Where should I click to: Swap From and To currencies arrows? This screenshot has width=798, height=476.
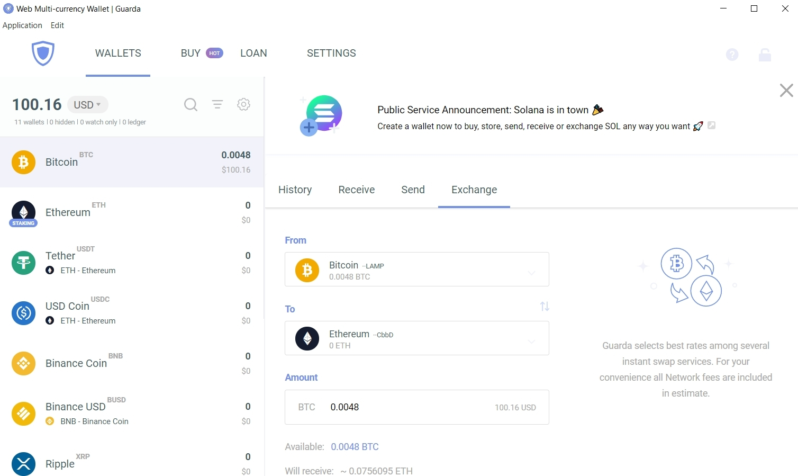[x=545, y=306]
